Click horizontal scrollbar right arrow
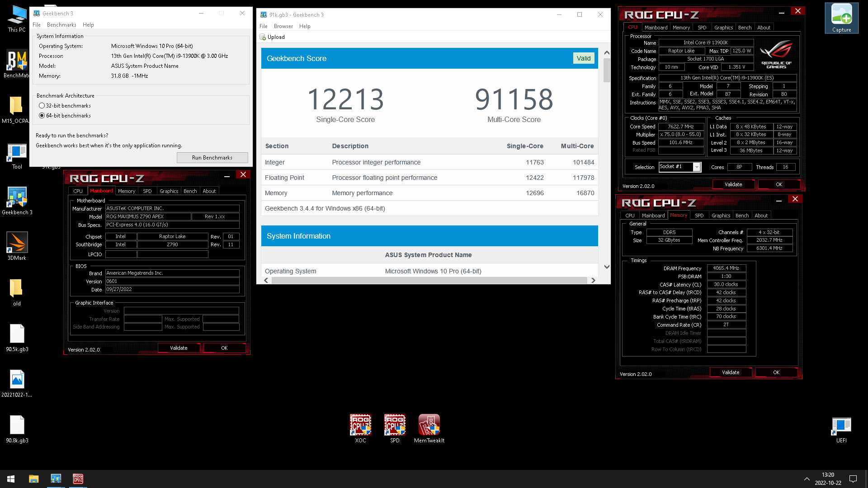 [x=593, y=281]
